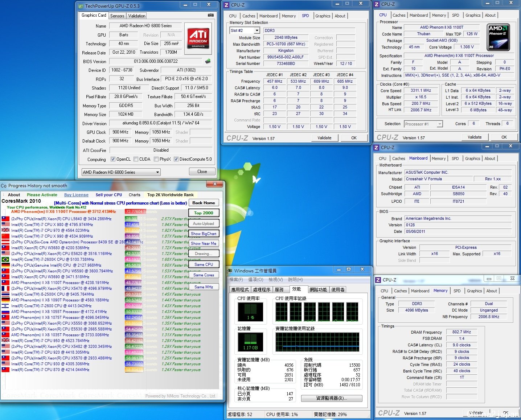Click the Buy License link
The width and height of the screenshot is (521, 420).
click(x=76, y=195)
